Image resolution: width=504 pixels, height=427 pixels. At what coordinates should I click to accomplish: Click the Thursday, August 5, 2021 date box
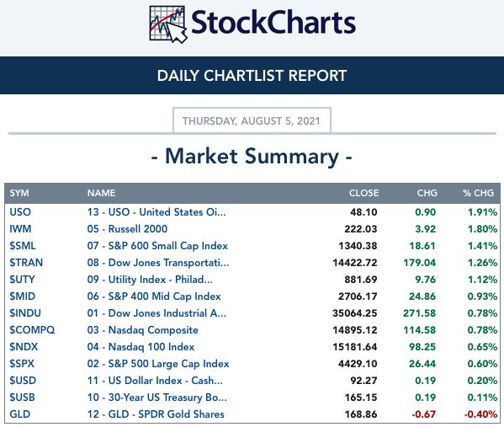252,120
